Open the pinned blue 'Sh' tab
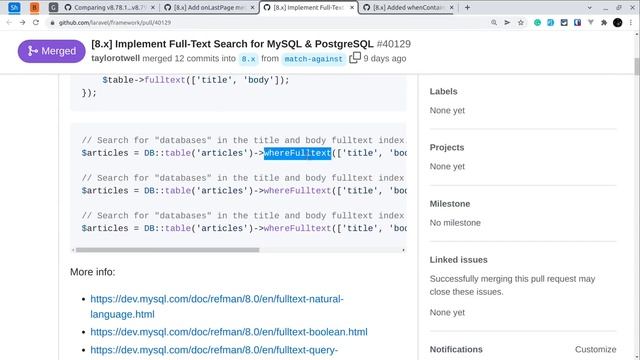Viewport: 640px width, 360px height. point(14,7)
